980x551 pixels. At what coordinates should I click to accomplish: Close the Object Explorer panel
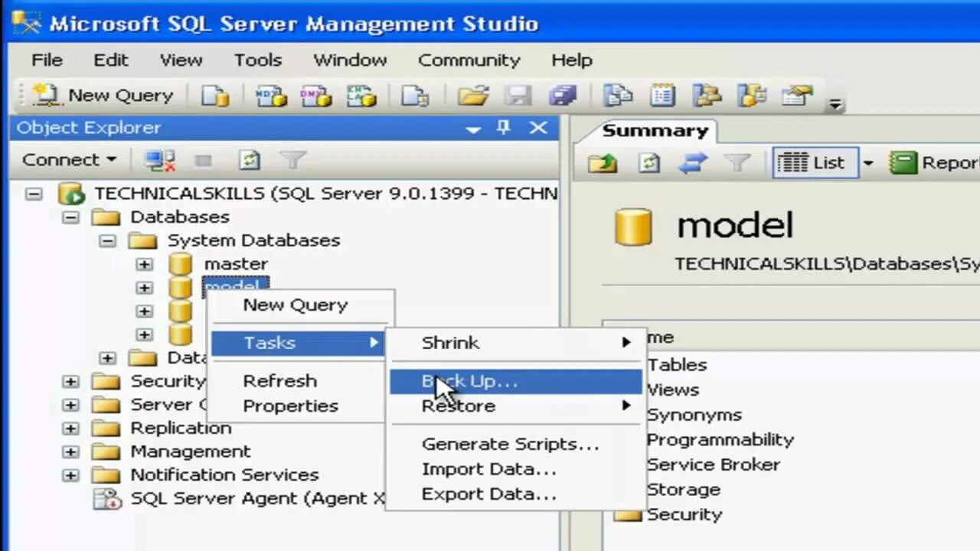pos(539,128)
